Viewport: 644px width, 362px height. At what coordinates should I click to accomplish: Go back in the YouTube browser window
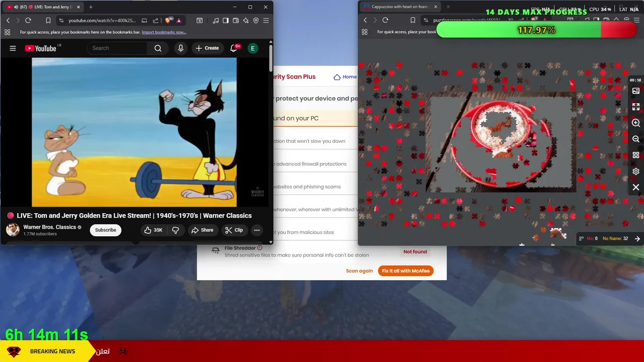point(8,21)
